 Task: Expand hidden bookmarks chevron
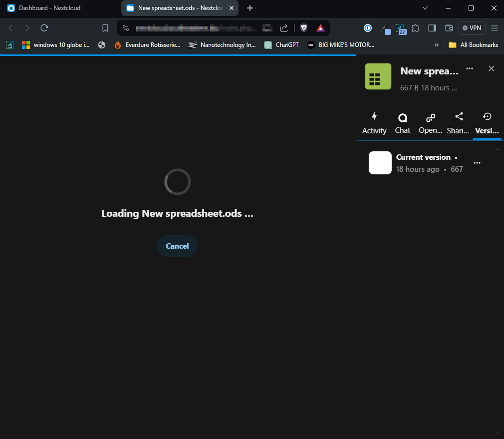[x=437, y=45]
